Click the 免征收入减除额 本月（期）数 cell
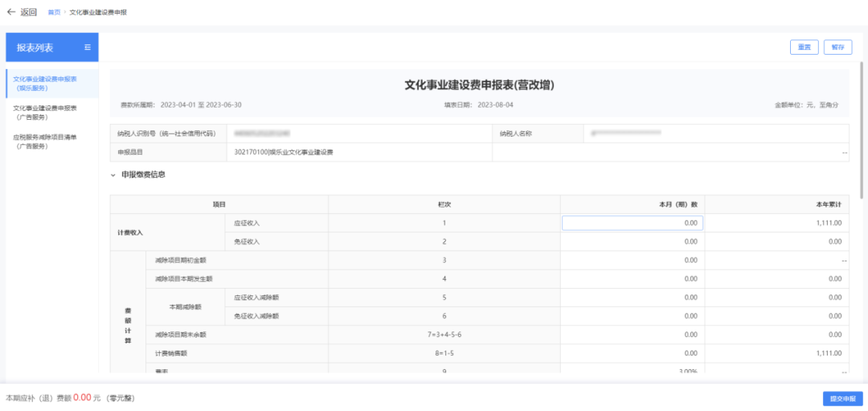The width and height of the screenshot is (868, 411). pos(632,315)
